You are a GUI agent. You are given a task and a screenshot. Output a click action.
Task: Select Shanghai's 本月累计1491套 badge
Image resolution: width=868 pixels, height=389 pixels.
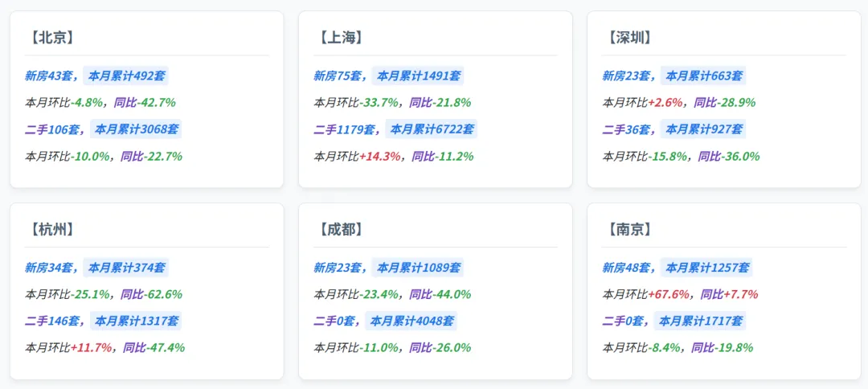pos(418,76)
